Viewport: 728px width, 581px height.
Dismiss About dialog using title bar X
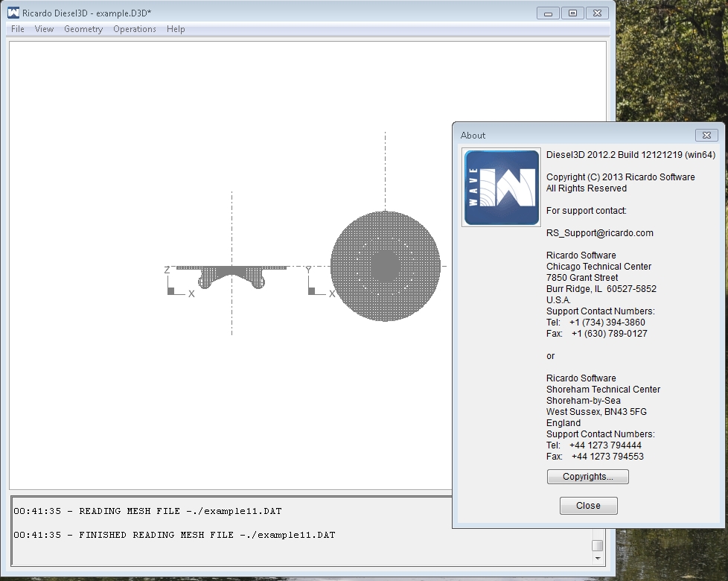pos(706,135)
